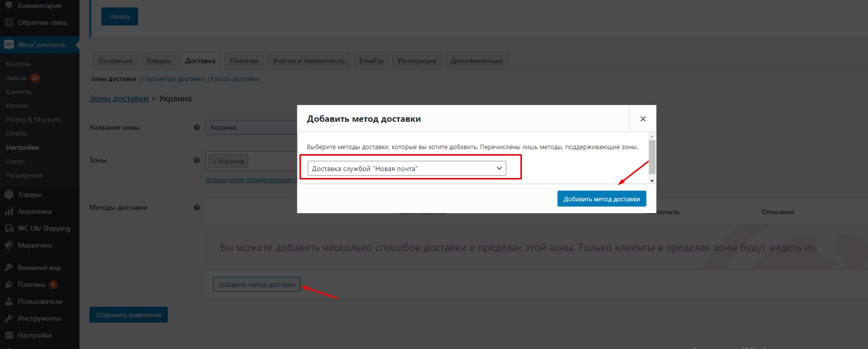Viewport: 868px width, 349px height.
Task: Open the Товары settings tab
Action: coord(158,61)
